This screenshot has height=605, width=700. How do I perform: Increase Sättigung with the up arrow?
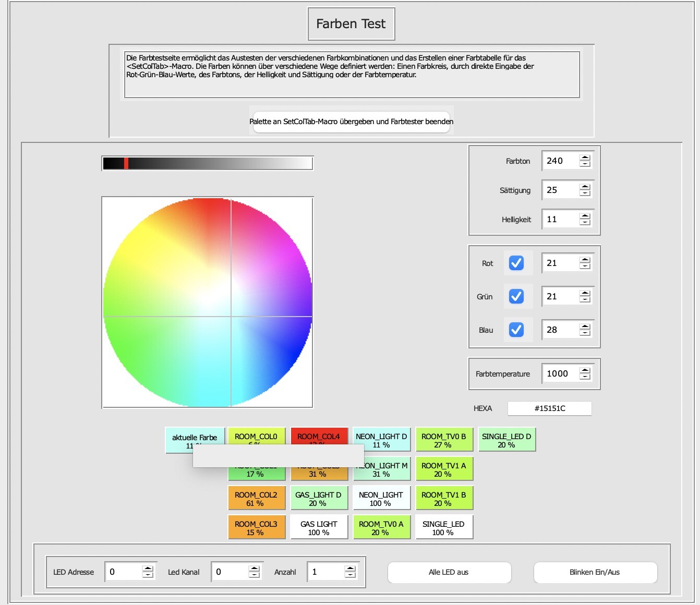click(x=585, y=187)
